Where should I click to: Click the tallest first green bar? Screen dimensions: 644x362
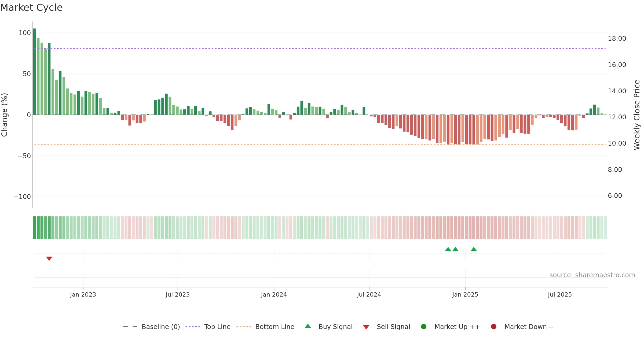[35, 72]
